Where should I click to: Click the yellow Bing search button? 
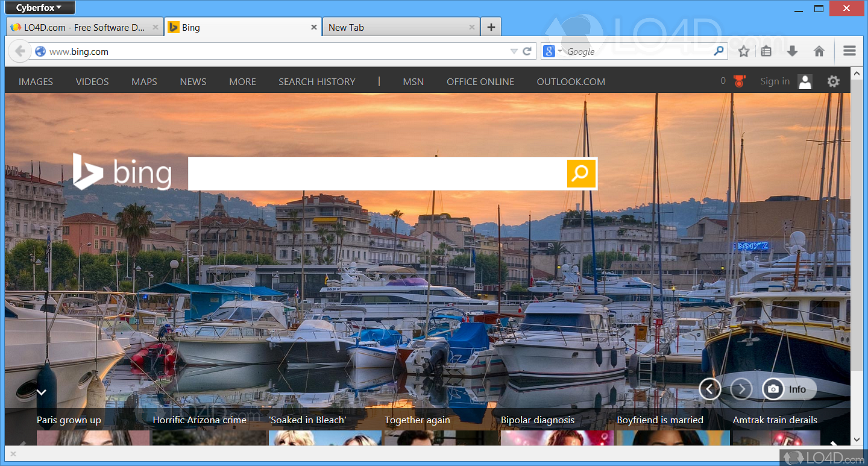[581, 174]
